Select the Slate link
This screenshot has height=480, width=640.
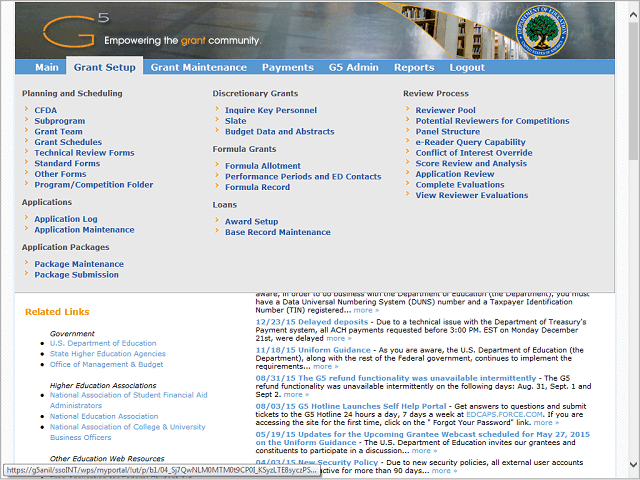[236, 121]
